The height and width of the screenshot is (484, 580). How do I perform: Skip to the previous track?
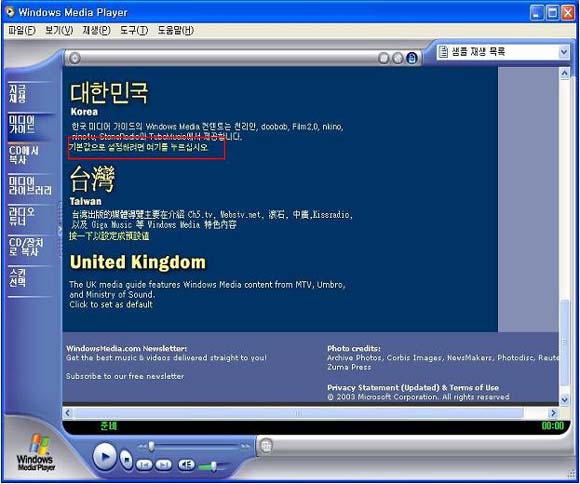pos(145,465)
